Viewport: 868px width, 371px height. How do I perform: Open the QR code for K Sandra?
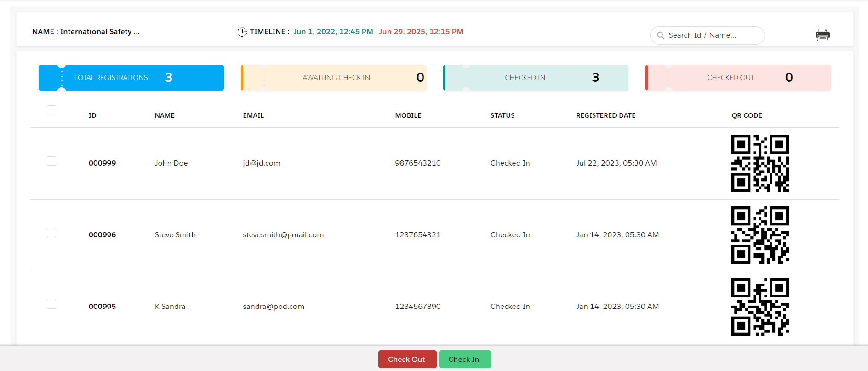(760, 307)
